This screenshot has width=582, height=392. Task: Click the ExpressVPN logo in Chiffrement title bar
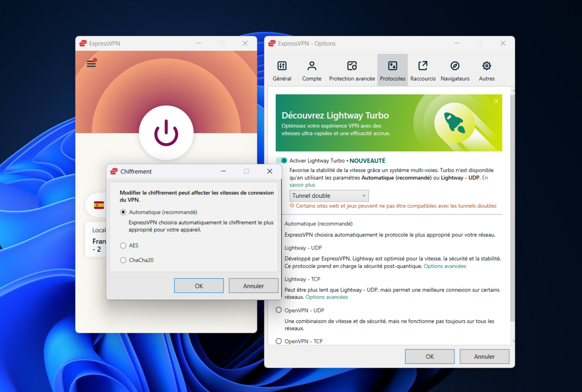click(114, 171)
